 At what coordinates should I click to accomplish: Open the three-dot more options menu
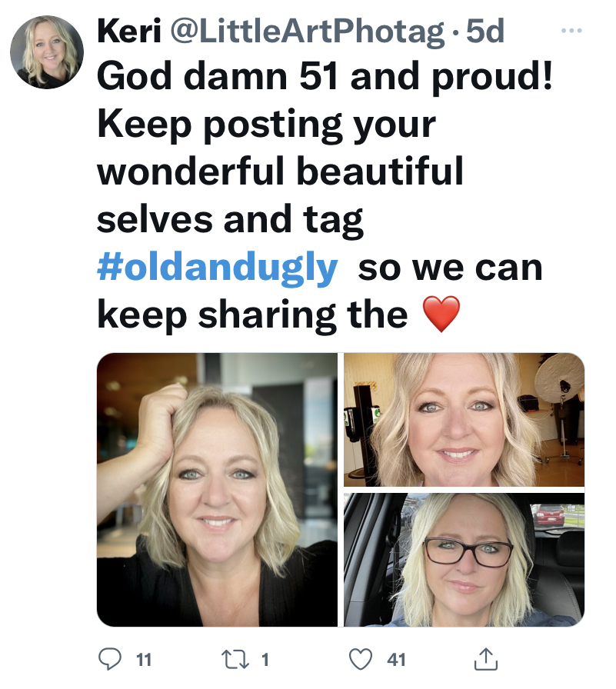pos(571,31)
